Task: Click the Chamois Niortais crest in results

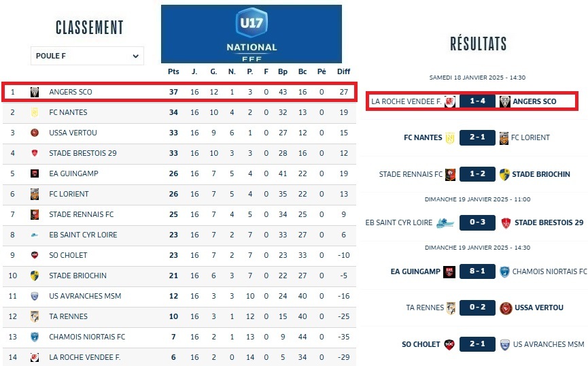Action: 504,271
